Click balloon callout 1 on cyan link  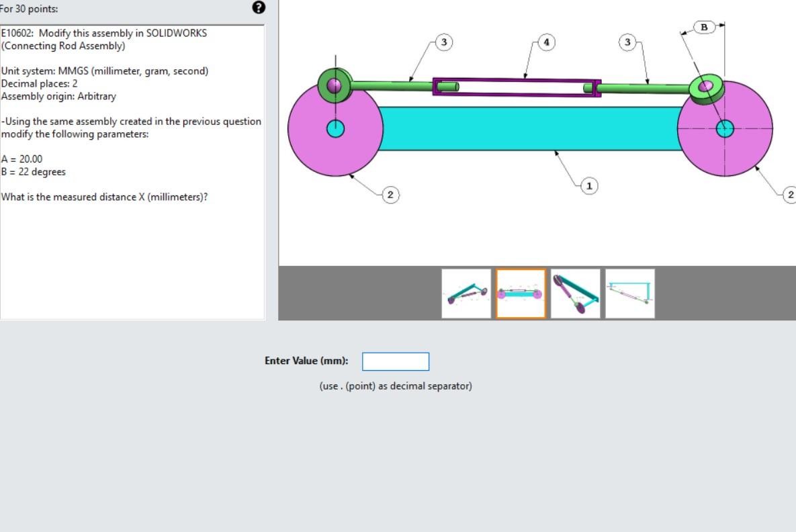[x=588, y=186]
